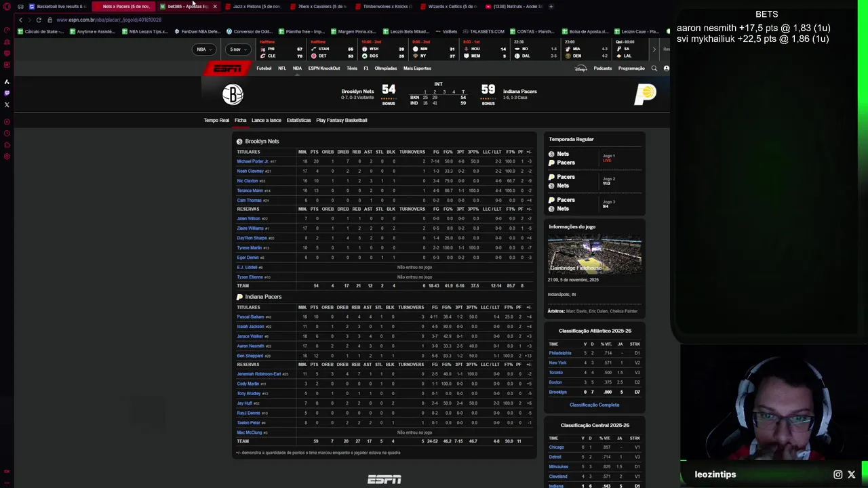Switch to the Wizards x Celtics browser tab
This screenshot has width=868, height=488.
coord(451,6)
